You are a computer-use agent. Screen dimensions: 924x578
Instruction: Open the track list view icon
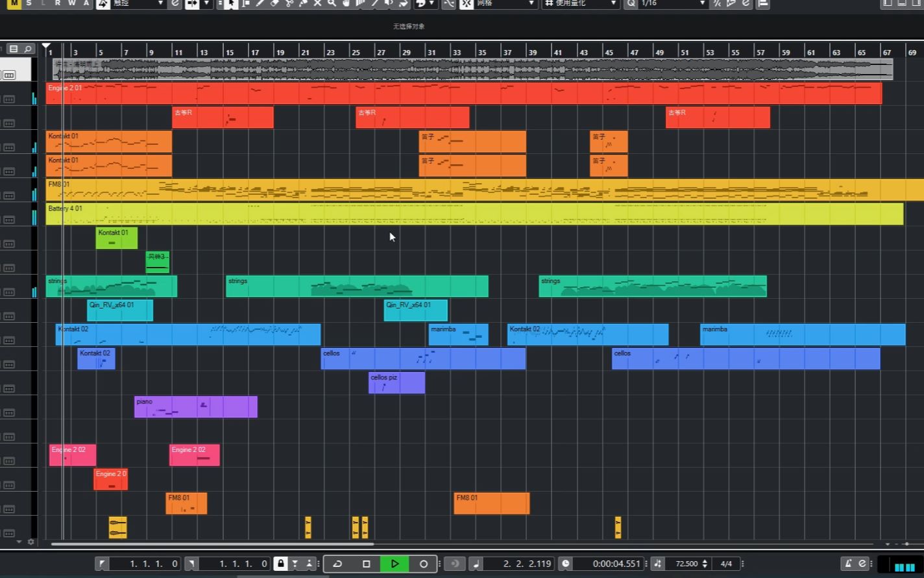(x=14, y=49)
